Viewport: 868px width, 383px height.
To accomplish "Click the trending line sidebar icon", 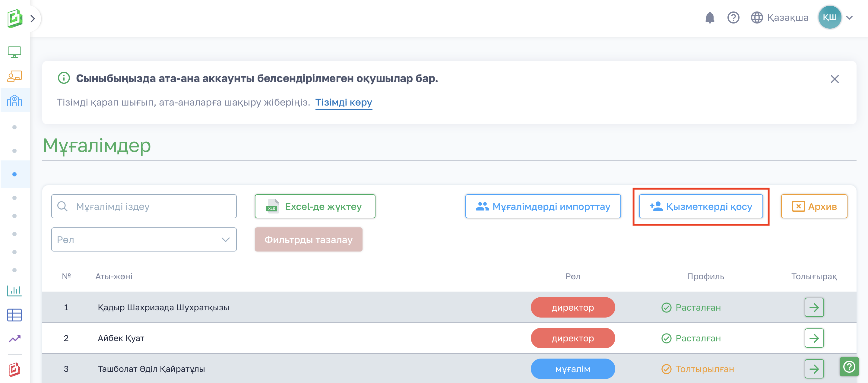I will click(x=14, y=339).
